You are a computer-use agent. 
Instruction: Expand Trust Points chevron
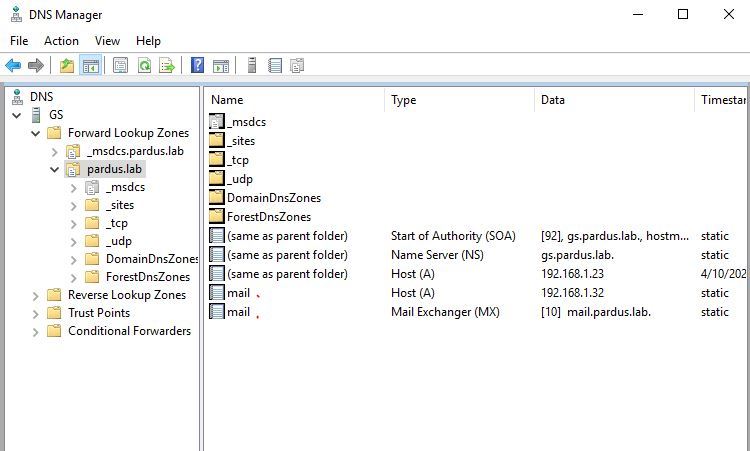click(35, 314)
